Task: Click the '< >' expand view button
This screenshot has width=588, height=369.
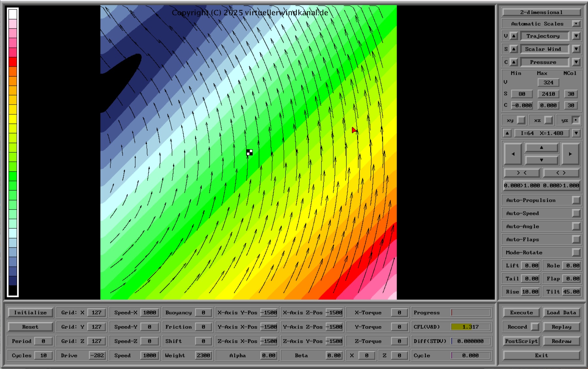Action: pyautogui.click(x=561, y=173)
